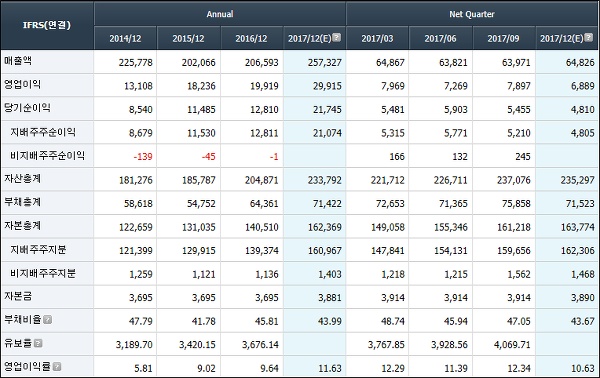Select the Net Quarter header group

tap(472, 14)
